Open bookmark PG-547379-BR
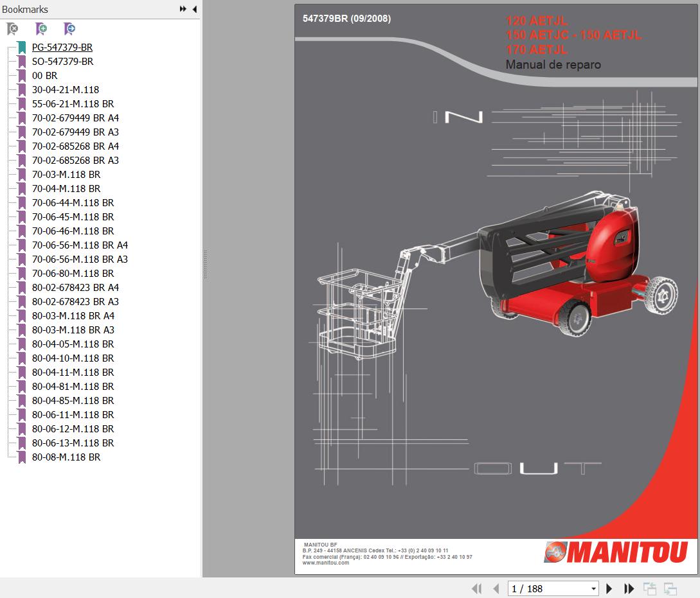The image size is (700, 598). tap(62, 48)
